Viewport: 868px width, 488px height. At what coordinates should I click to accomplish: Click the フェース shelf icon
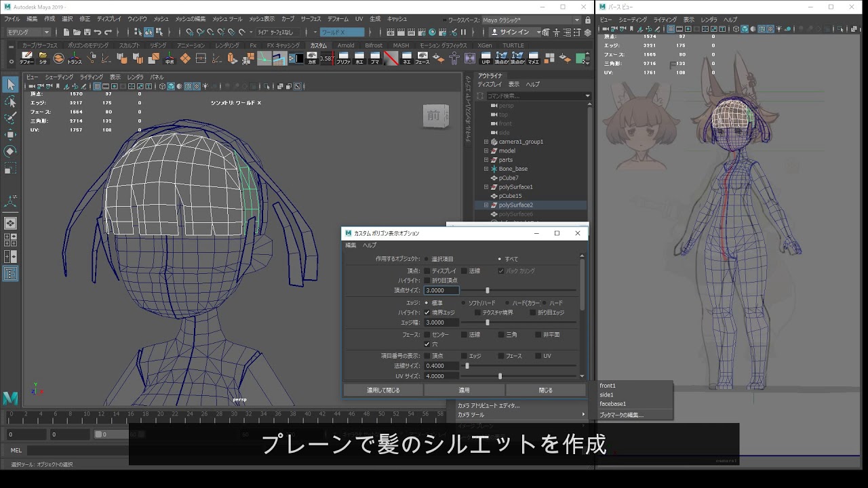tap(422, 58)
